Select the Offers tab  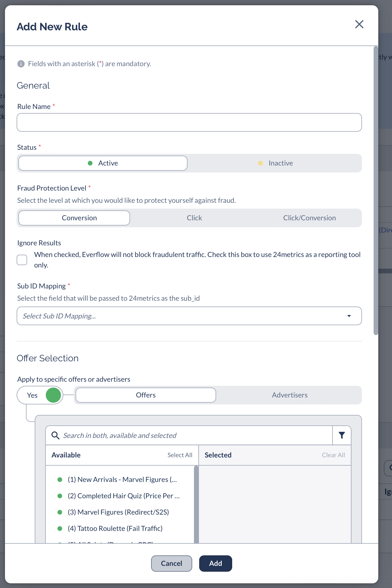coord(146,395)
